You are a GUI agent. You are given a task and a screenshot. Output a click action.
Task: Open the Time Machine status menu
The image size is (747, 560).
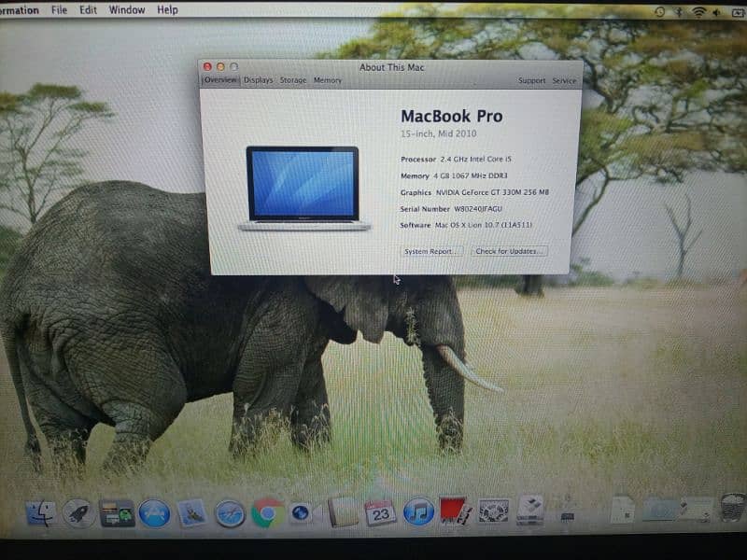(660, 11)
